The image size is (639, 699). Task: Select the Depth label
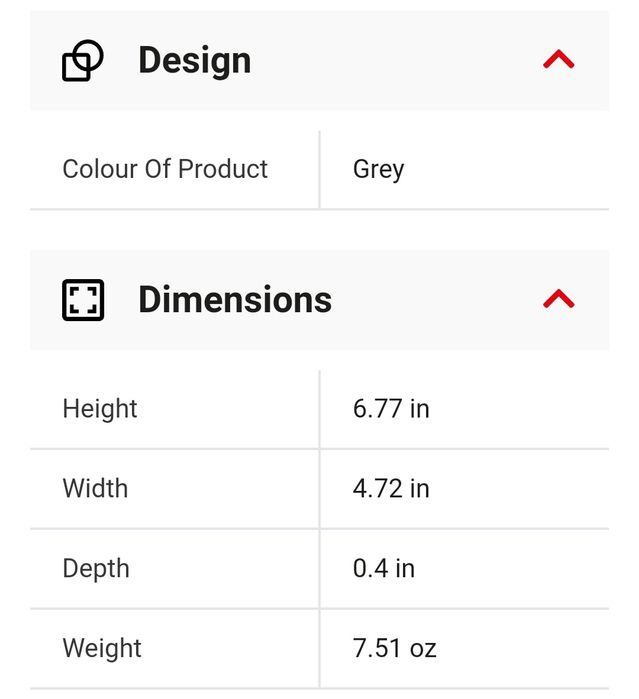click(x=96, y=569)
